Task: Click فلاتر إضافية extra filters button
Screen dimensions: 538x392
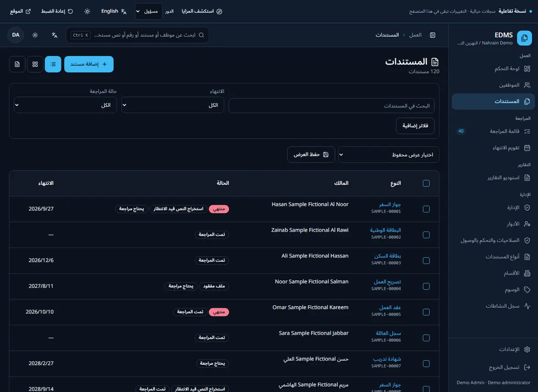Action: pyautogui.click(x=415, y=126)
